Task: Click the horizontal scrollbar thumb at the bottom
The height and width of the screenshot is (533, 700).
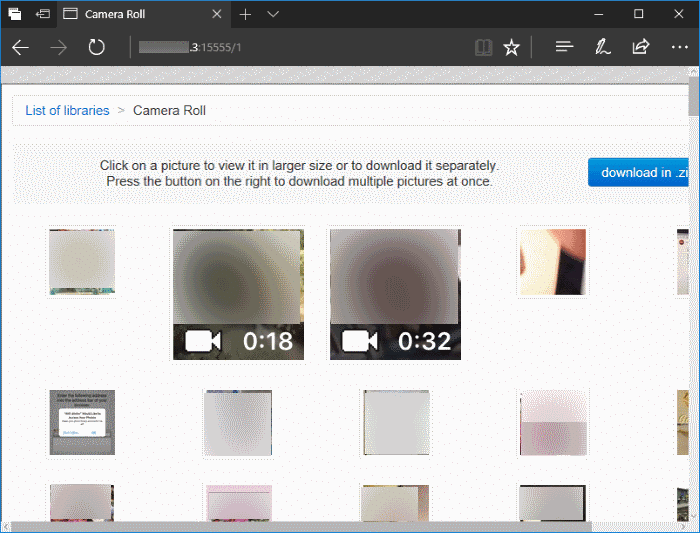Action: 301,527
